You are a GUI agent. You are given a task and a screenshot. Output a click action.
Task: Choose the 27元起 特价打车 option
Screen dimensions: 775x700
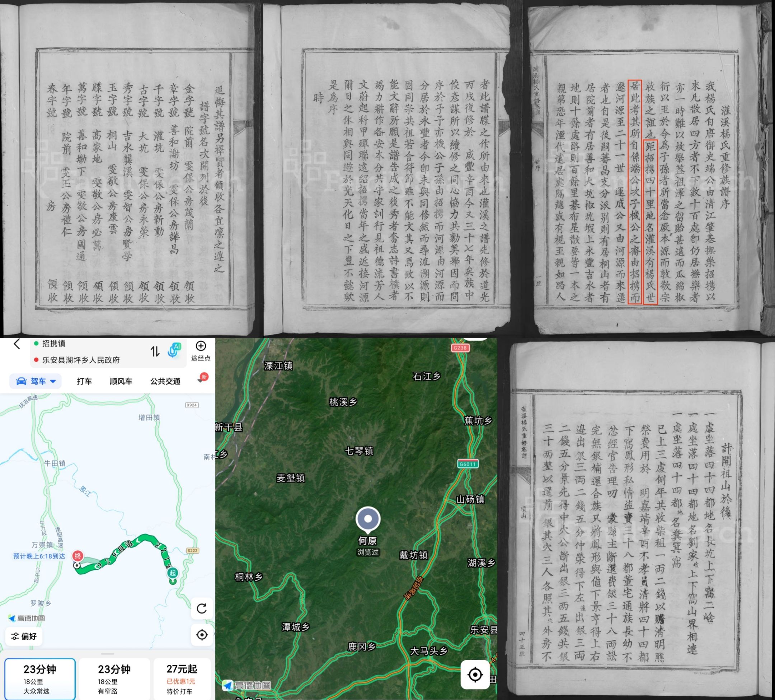coord(182,679)
